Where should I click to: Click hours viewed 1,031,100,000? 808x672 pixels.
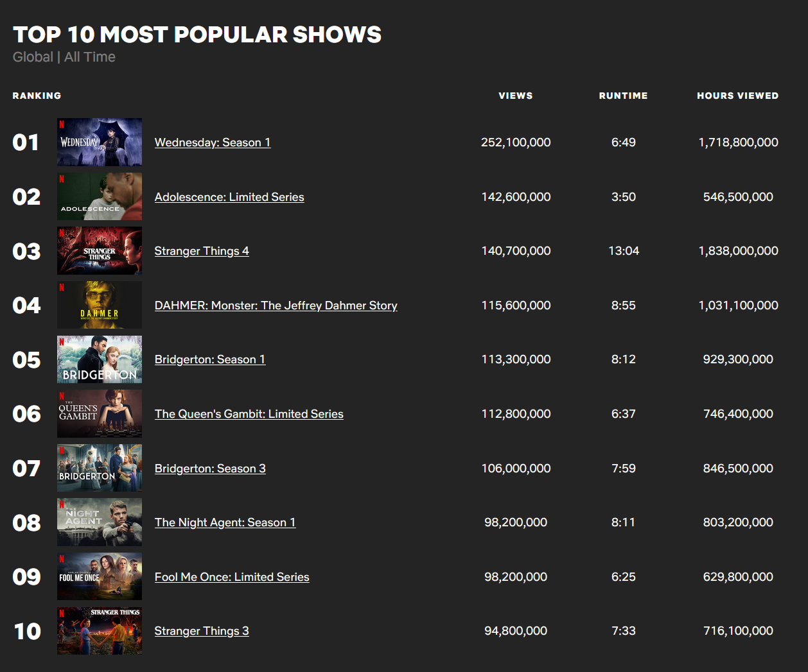[x=738, y=306]
